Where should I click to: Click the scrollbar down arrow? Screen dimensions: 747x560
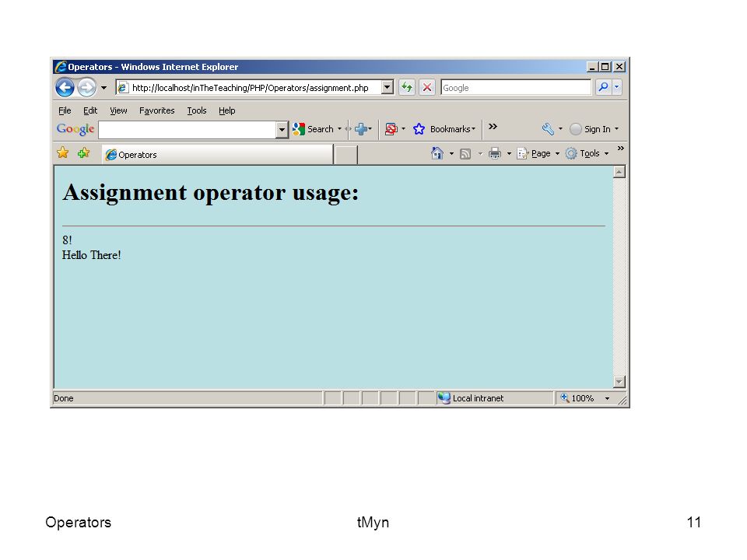coord(619,381)
